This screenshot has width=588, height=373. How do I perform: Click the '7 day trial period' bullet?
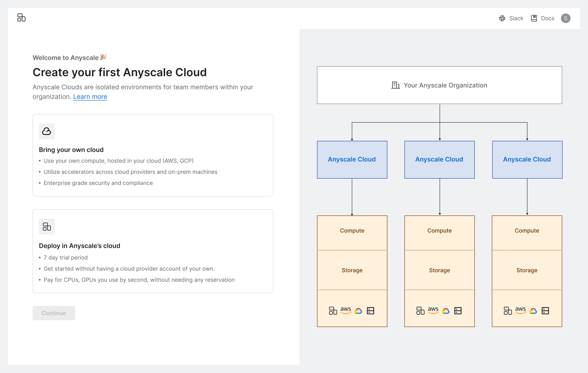click(65, 258)
